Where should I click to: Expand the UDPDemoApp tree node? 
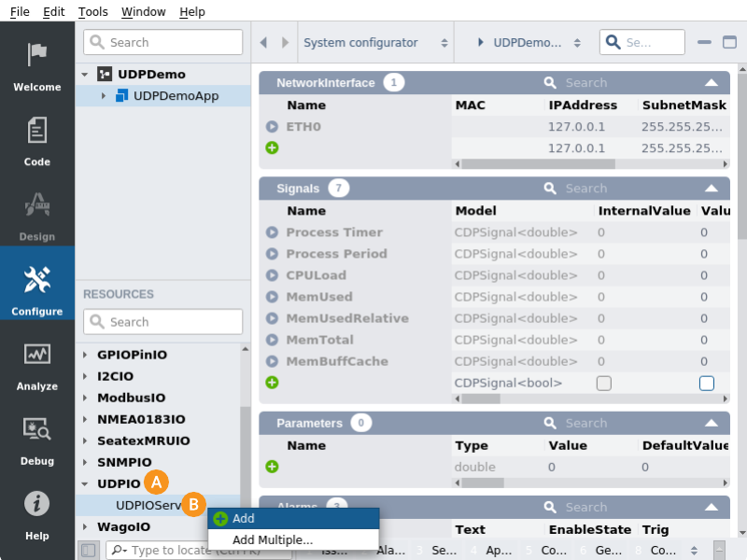coord(104,95)
